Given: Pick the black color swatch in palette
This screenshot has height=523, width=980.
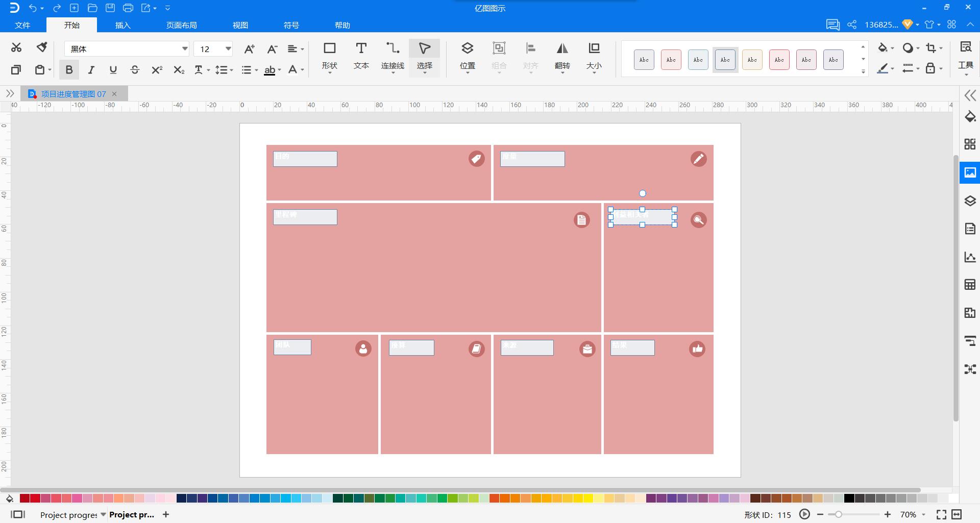Looking at the screenshot, I should pos(849,499).
